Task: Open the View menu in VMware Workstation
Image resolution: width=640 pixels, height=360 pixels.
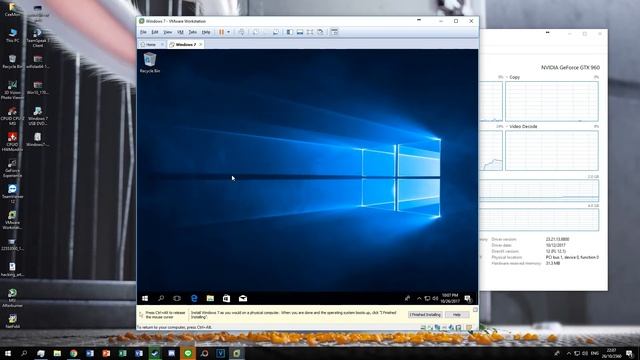Action: point(167,32)
